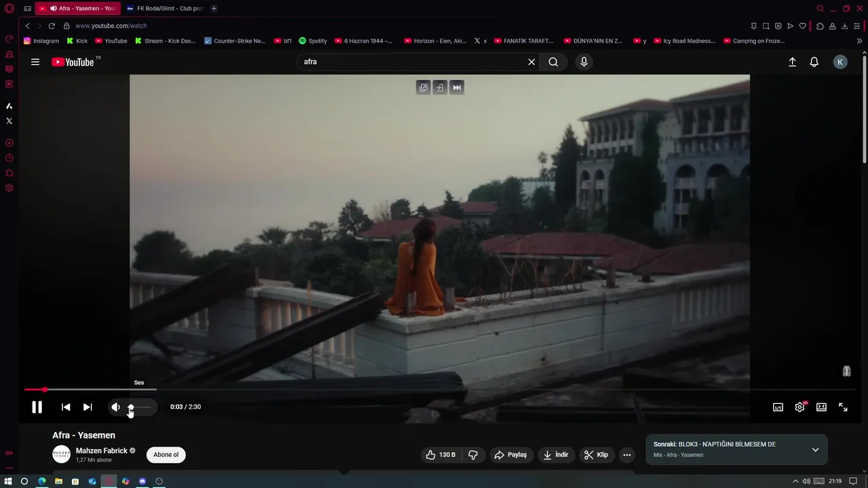
Task: Open YouTube notifications bell
Action: click(x=814, y=62)
